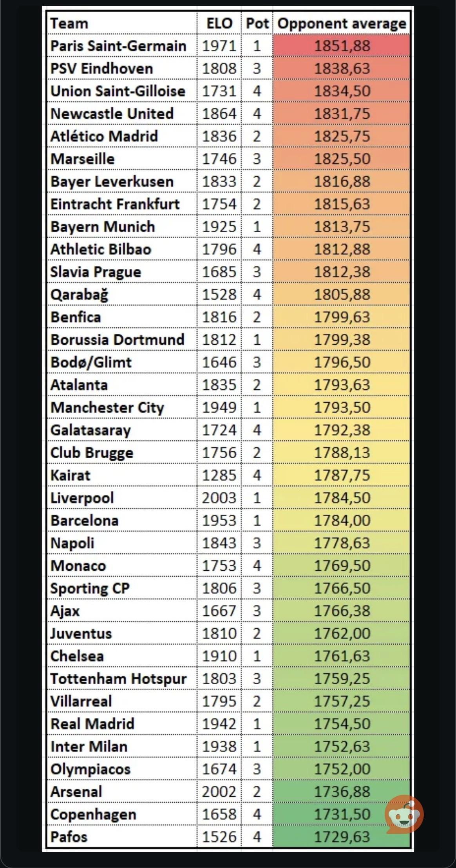Click the yellow 1793,50 Manchester City average
This screenshot has height=868, width=456.
pos(342,407)
